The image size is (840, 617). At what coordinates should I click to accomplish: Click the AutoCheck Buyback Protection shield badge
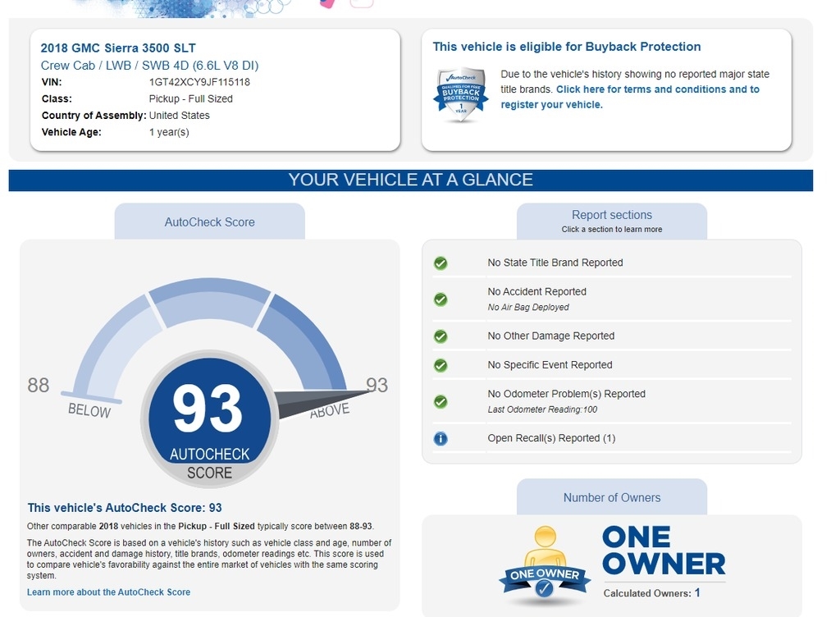pos(461,95)
